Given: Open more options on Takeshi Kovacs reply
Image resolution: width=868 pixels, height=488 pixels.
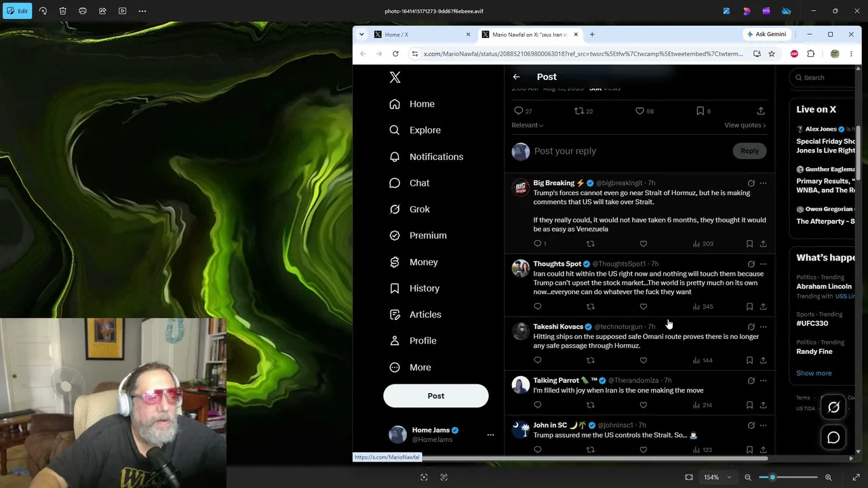Looking at the screenshot, I should click(763, 327).
